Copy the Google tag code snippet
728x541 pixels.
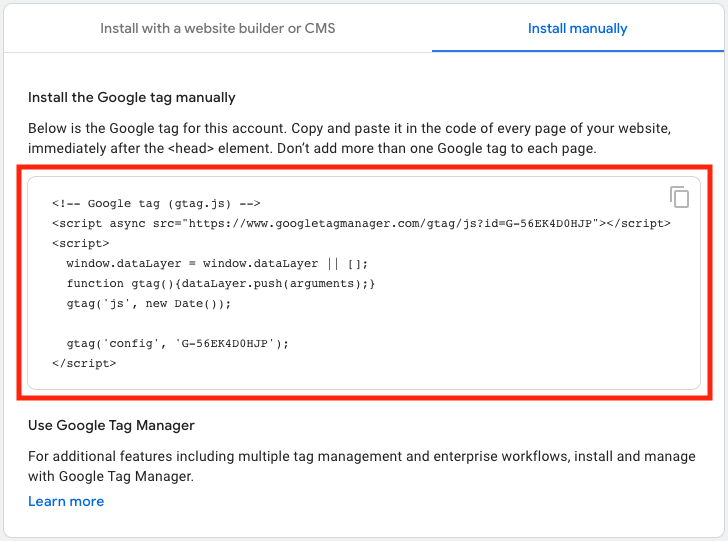(679, 197)
